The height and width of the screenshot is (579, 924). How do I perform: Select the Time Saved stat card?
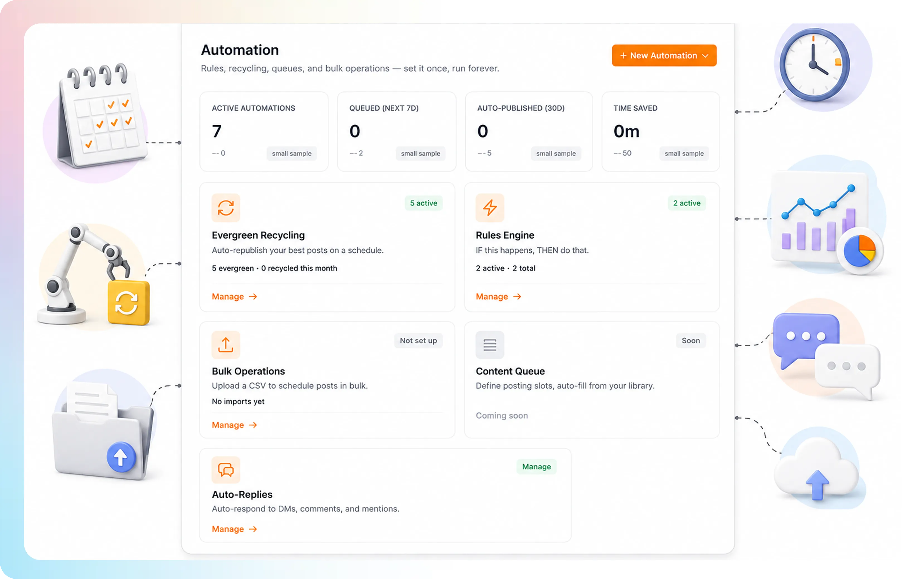(660, 131)
